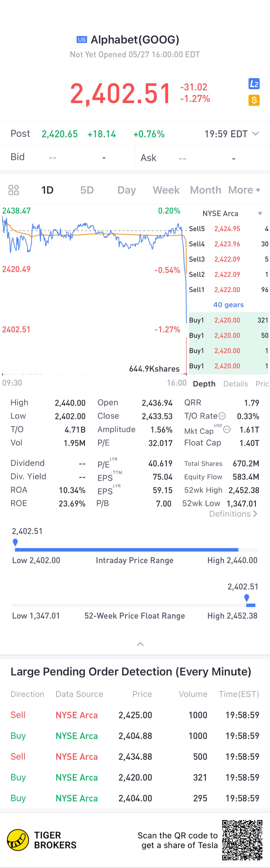This screenshot has width=270, height=868.
Task: Tap the Intraday Price Range marker
Action: 15,542
